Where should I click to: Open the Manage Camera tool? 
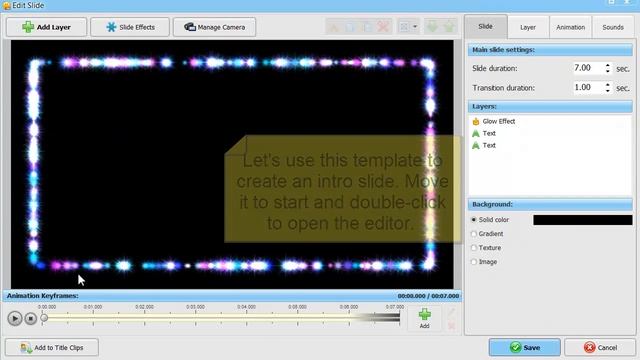click(214, 27)
